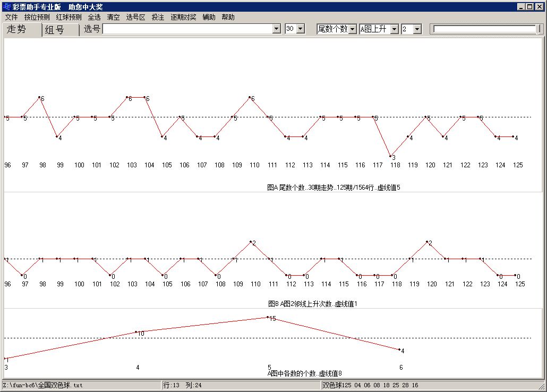Open the 辅助 menu
The width and height of the screenshot is (547, 392).
[x=209, y=17]
